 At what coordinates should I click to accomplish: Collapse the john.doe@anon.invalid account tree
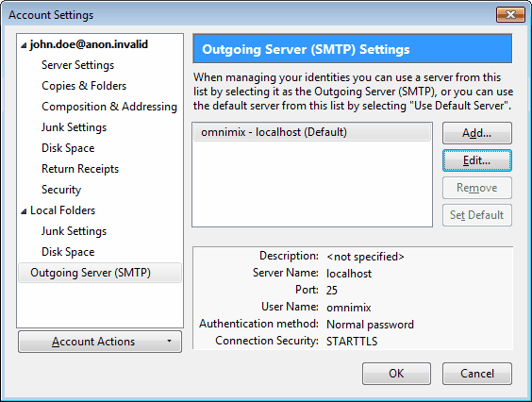tap(24, 45)
